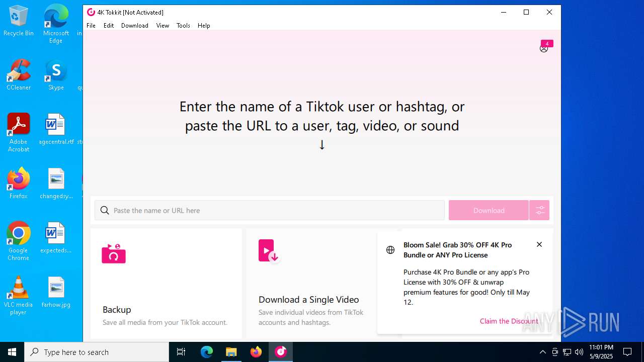Show hidden system tray icons
Image resolution: width=644 pixels, height=362 pixels.
(542, 352)
